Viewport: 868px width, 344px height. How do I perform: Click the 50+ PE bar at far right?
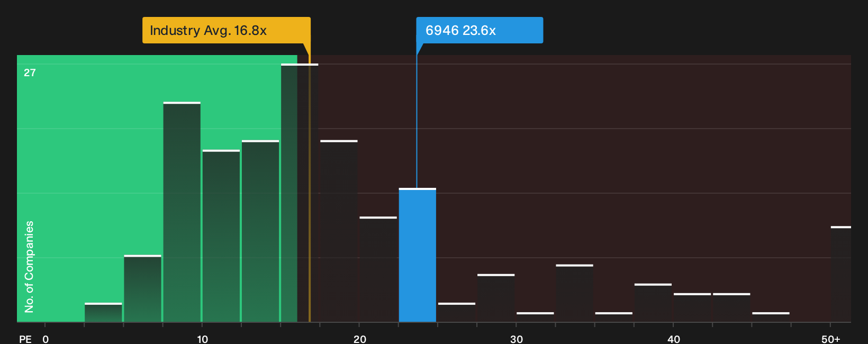click(x=841, y=274)
